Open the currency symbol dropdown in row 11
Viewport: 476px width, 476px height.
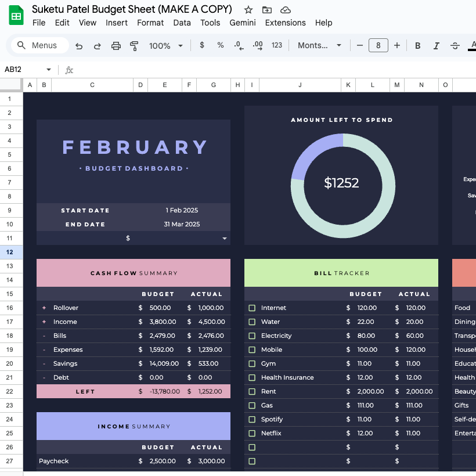point(224,239)
